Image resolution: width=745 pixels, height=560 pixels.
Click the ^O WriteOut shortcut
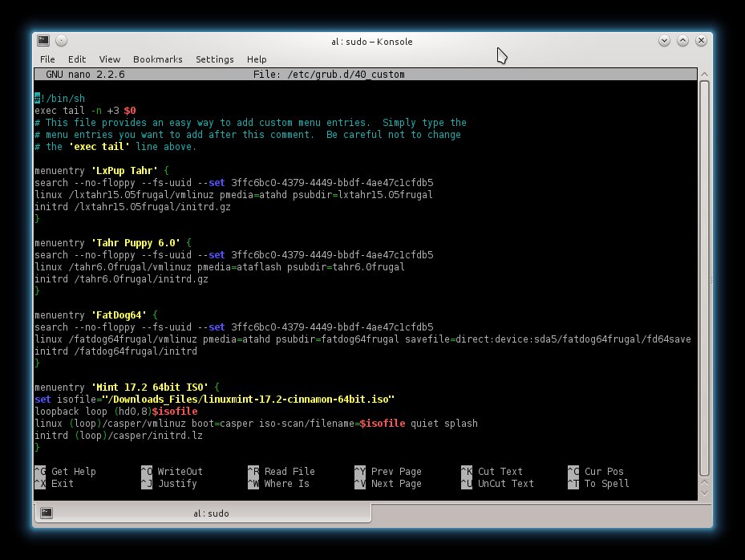[172, 472]
